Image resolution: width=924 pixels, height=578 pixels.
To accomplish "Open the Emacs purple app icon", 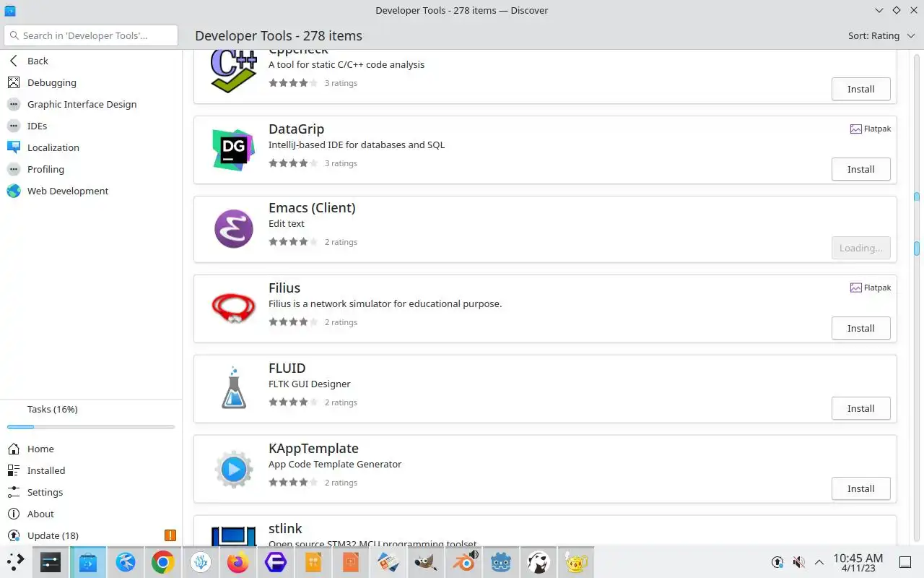I will point(233,229).
